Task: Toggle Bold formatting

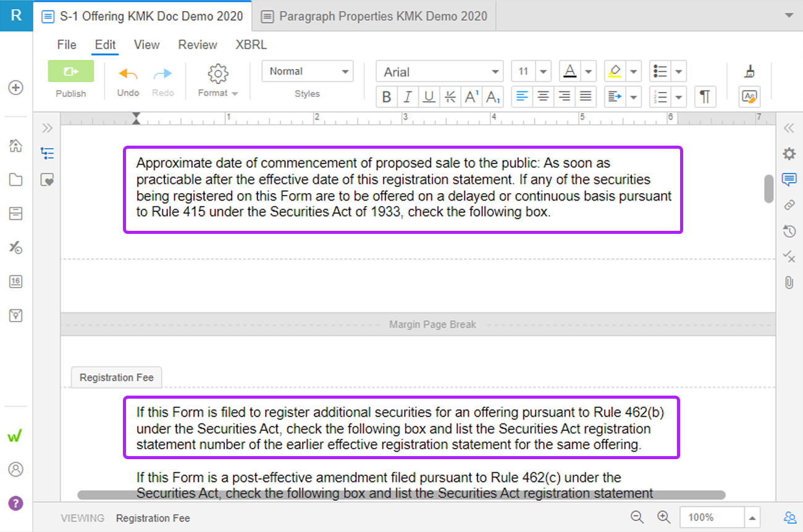Action: (x=387, y=97)
